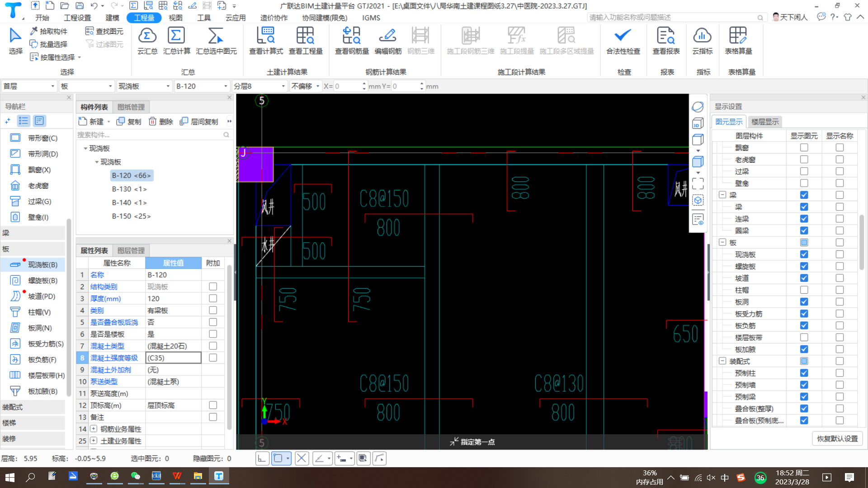Image resolution: width=868 pixels, height=488 pixels.
Task: Open 查看工程量 tool
Action: tap(306, 41)
